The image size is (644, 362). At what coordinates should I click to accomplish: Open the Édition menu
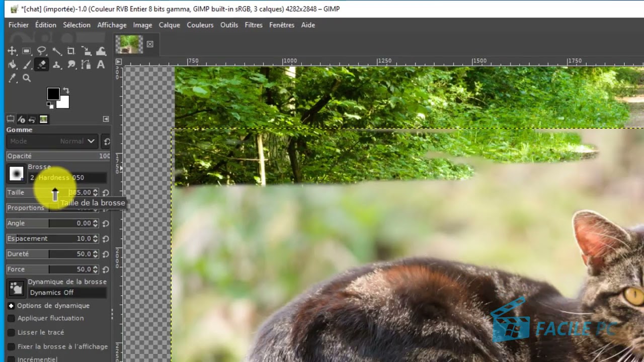coord(46,25)
